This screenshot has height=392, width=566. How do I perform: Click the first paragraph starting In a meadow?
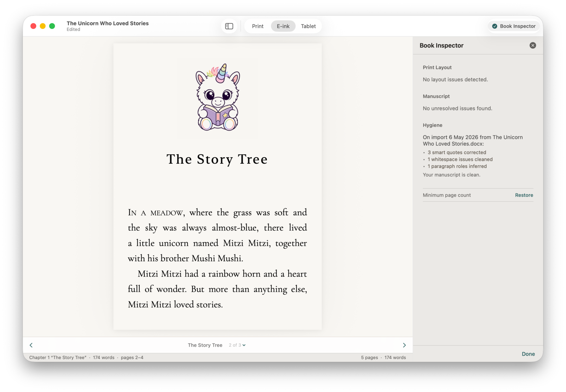[x=217, y=235]
